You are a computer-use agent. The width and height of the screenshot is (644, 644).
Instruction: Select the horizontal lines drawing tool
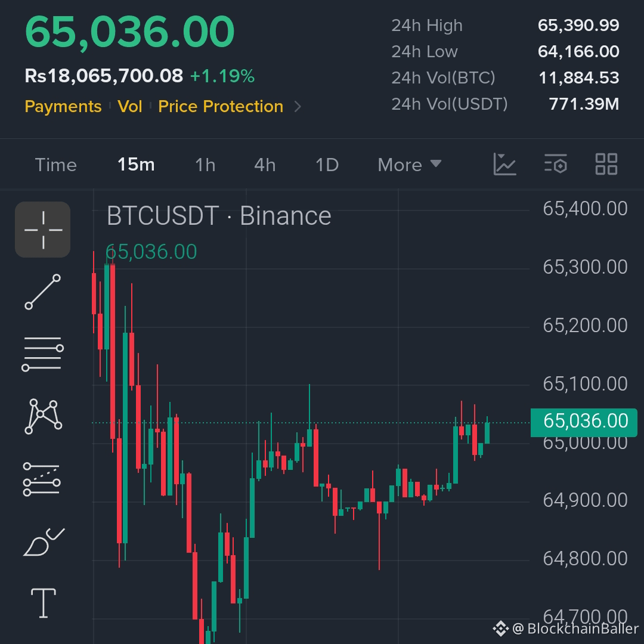click(43, 354)
